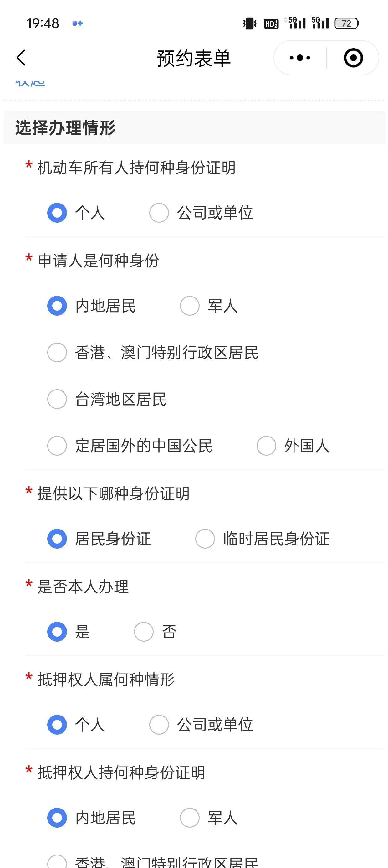
Task: Select 香港、澳门特别行政区居民 applicant option
Action: (x=57, y=353)
